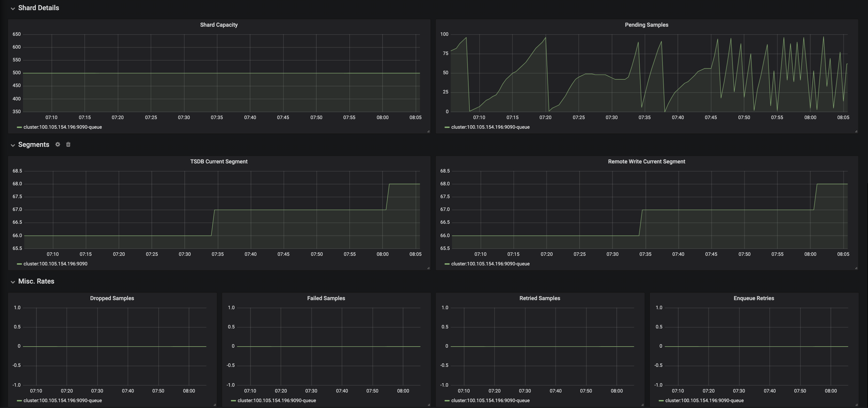Open color picker for Failed Samples series

pyautogui.click(x=233, y=401)
